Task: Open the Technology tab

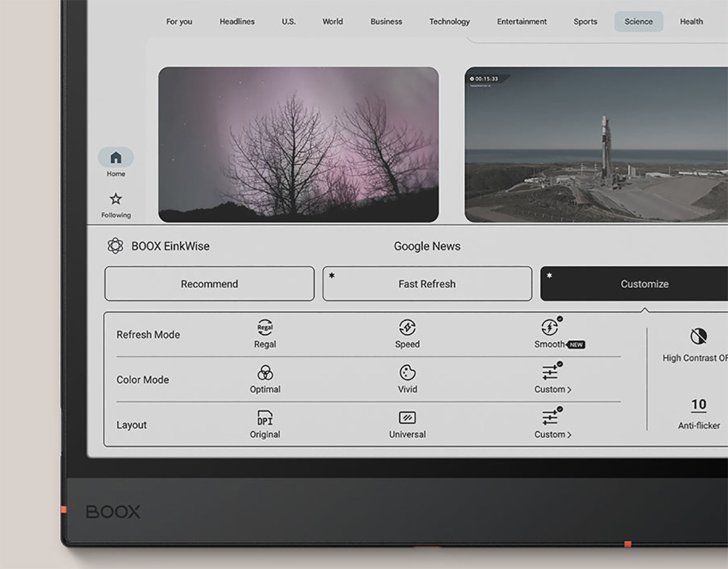Action: coord(449,21)
